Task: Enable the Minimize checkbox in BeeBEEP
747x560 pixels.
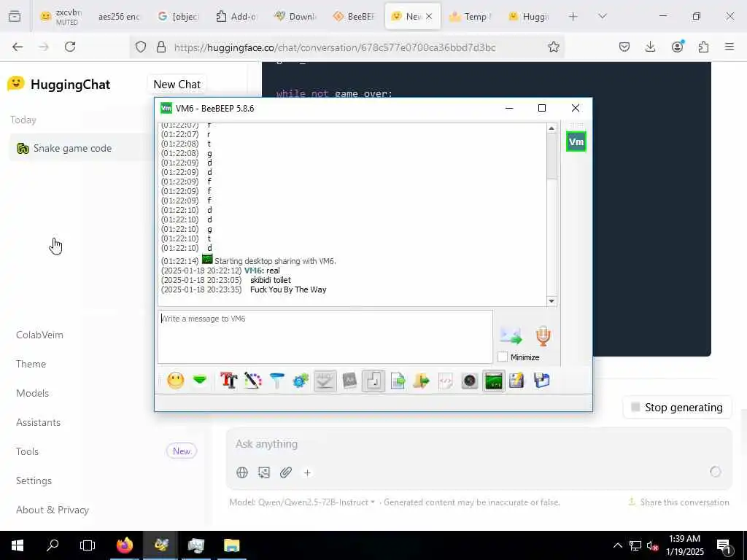Action: pos(503,357)
